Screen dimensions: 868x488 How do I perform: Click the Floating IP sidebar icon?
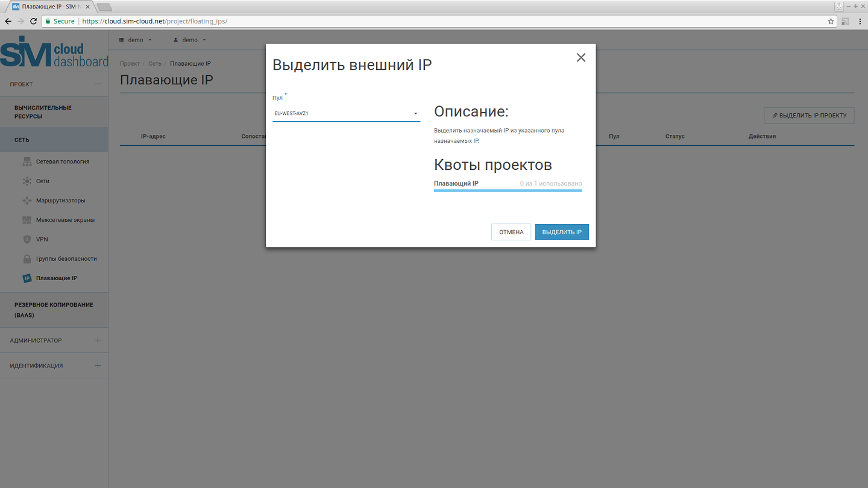(27, 278)
